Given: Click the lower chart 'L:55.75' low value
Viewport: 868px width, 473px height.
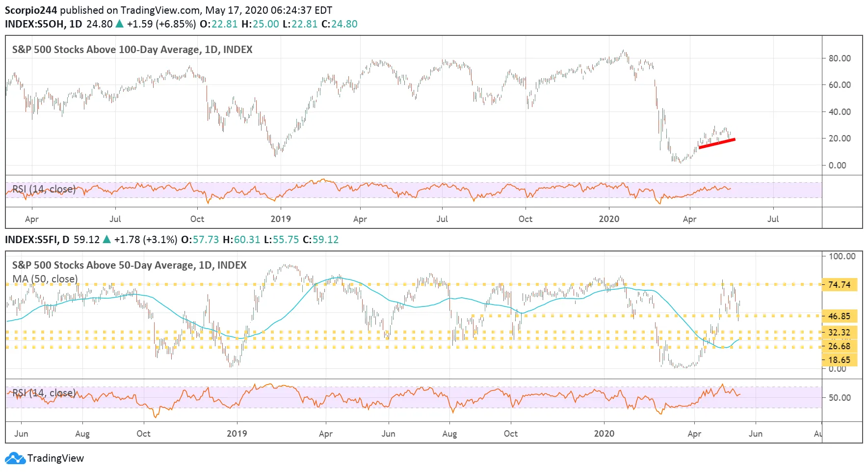Looking at the screenshot, I should [282, 239].
